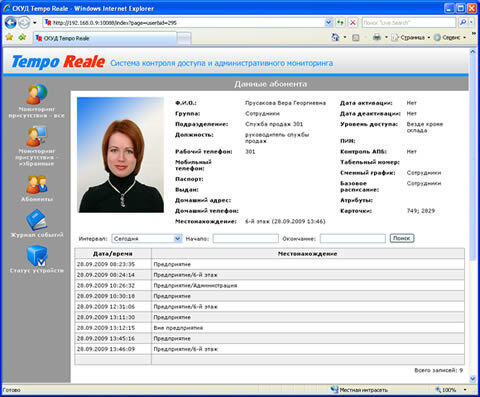The height and width of the screenshot is (397, 480).
Task: Select row 28.09.2009 13:46:09
Action: pyautogui.click(x=269, y=349)
